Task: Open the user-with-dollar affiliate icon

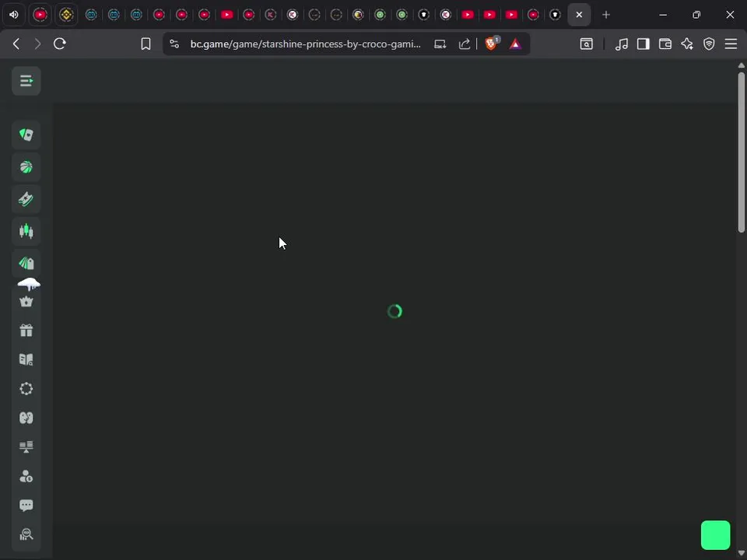Action: (26, 476)
